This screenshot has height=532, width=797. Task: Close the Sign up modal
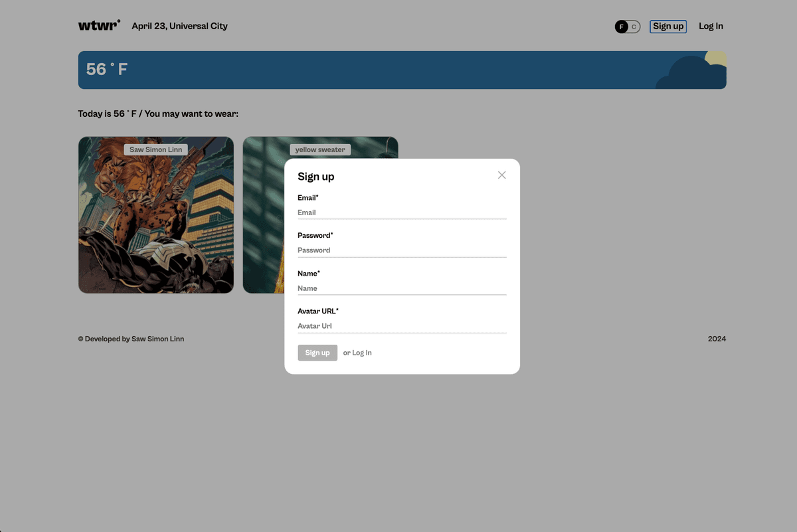[x=501, y=175]
